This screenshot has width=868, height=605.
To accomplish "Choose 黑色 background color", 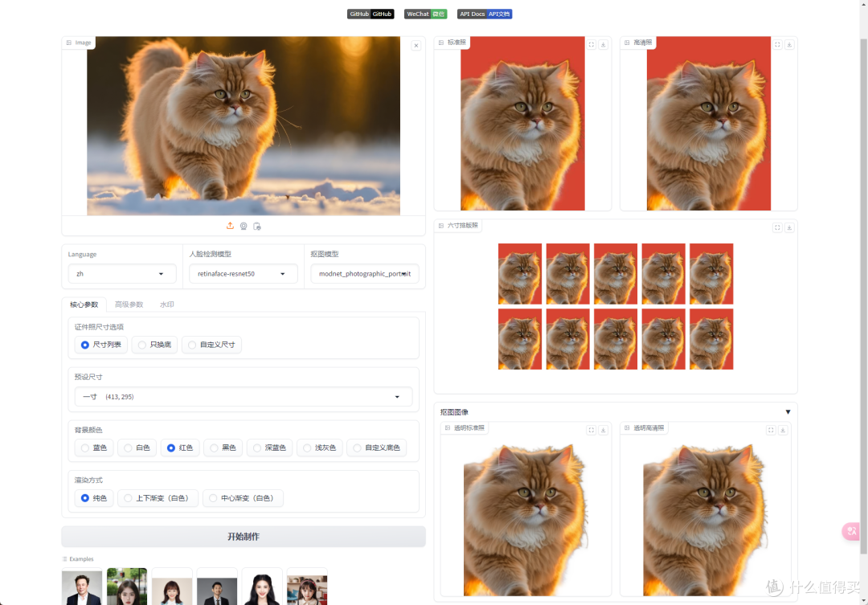I will 223,448.
